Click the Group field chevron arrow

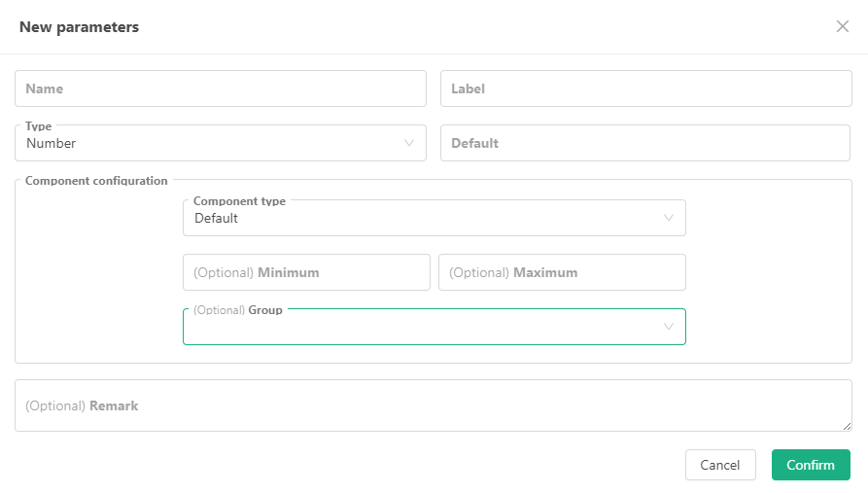(x=669, y=327)
